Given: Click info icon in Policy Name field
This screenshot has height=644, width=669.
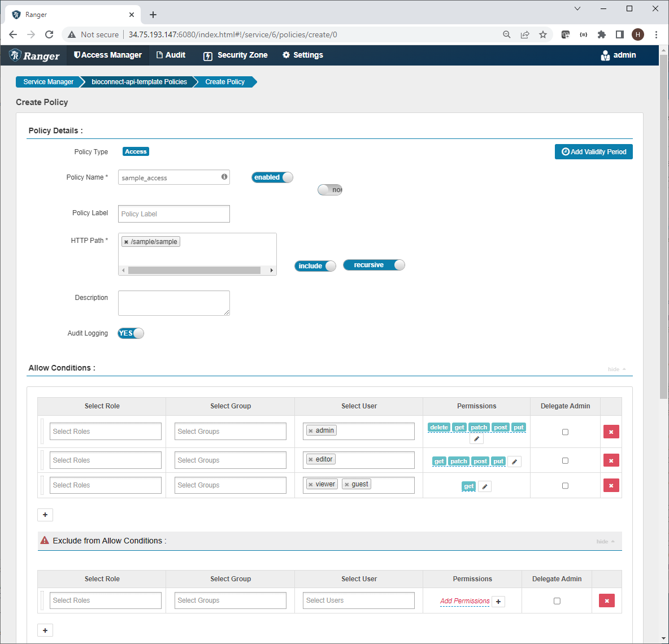Looking at the screenshot, I should point(224,177).
